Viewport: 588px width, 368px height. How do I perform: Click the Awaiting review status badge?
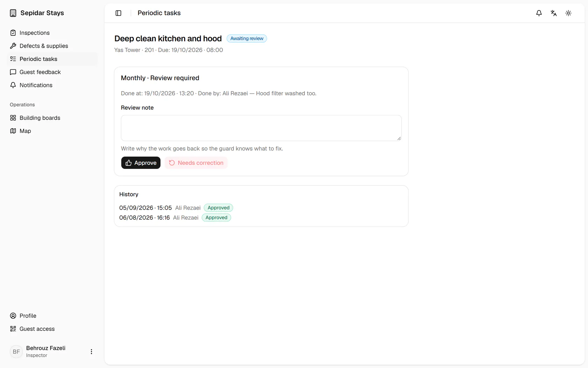pyautogui.click(x=247, y=38)
